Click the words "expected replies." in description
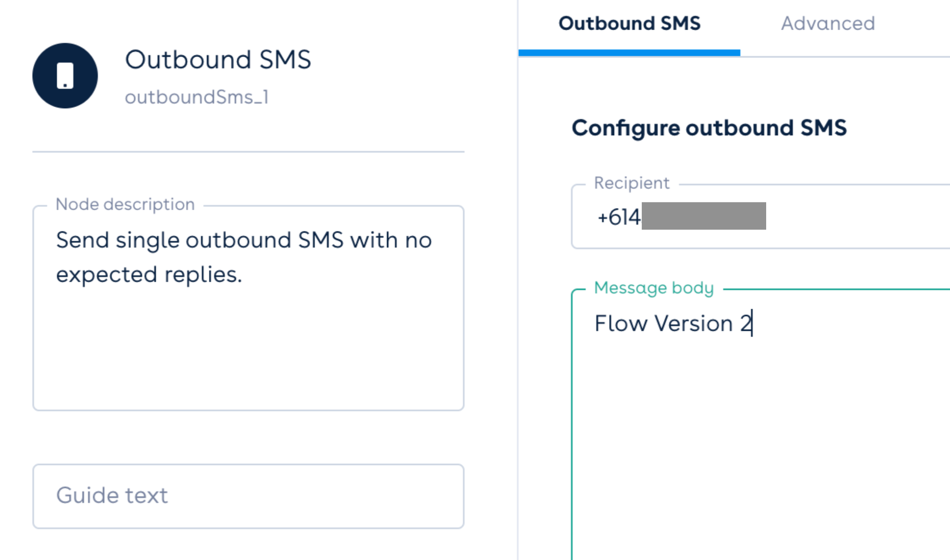This screenshot has height=560, width=950. coord(149,275)
